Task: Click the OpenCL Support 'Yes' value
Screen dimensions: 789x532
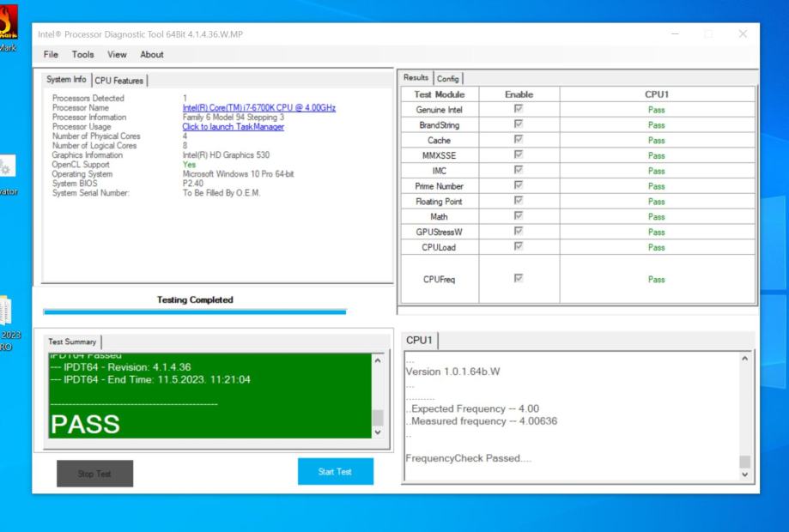Action: (x=189, y=165)
